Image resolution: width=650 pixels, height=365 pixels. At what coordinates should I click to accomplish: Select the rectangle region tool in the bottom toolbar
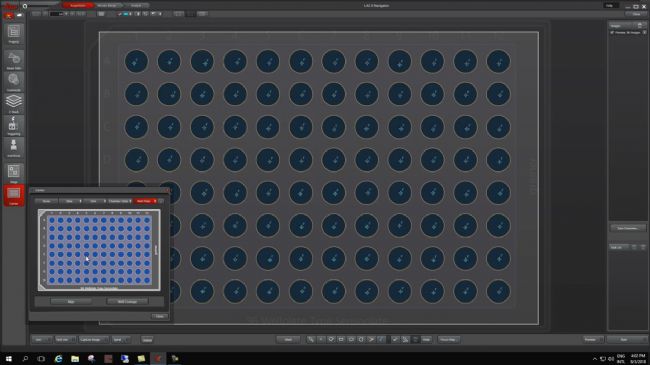tap(341, 339)
